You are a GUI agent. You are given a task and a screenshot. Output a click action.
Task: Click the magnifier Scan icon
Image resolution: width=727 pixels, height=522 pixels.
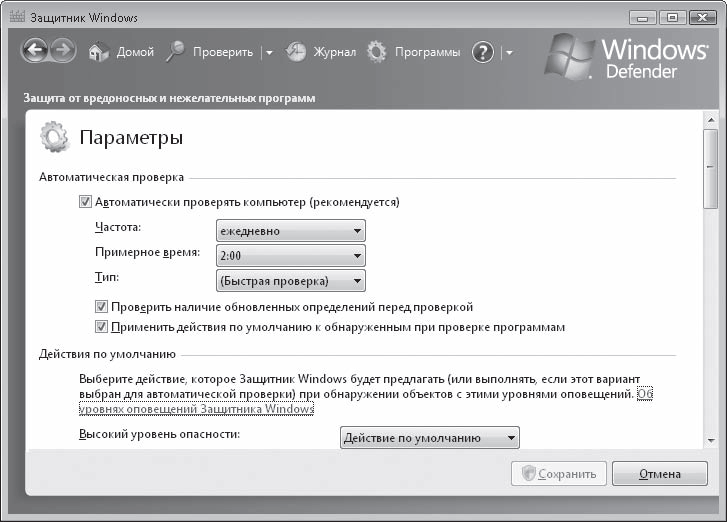(175, 52)
